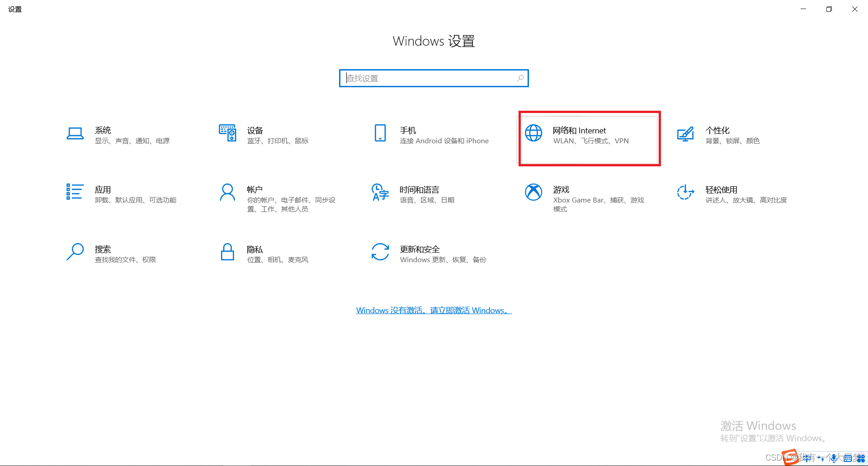868x466 pixels.
Task: Click magnifier icon in search box
Action: point(520,78)
